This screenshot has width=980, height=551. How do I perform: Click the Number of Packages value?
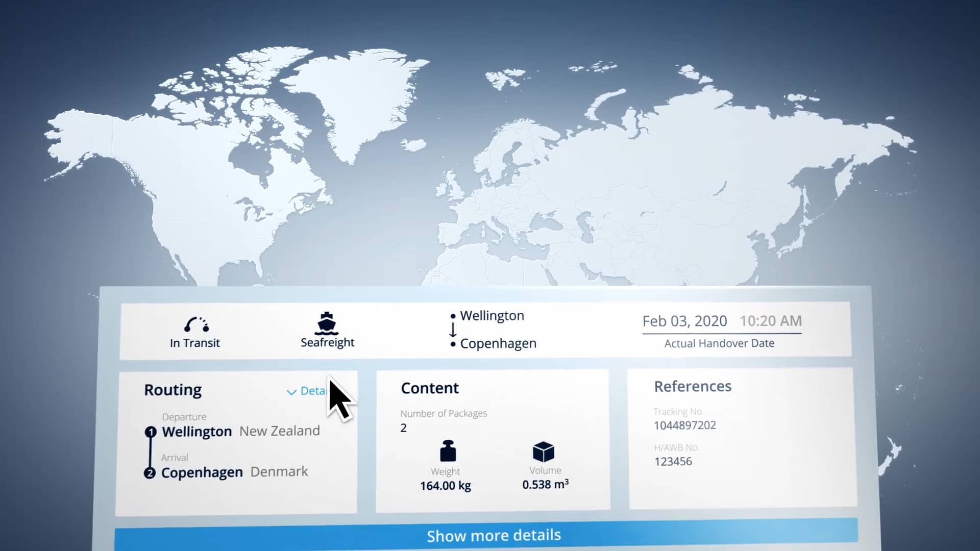pyautogui.click(x=403, y=428)
